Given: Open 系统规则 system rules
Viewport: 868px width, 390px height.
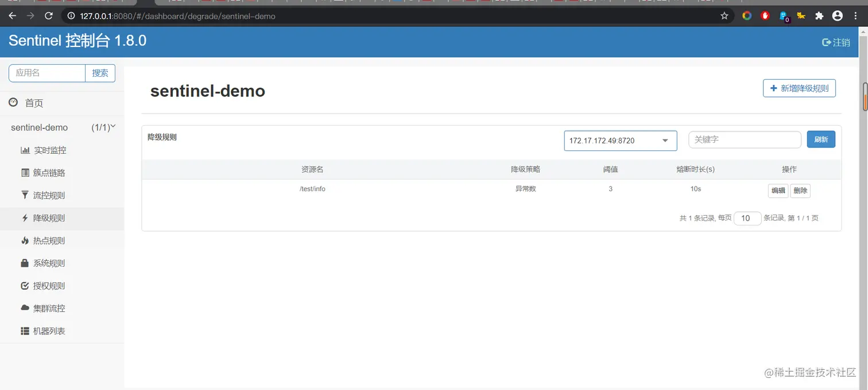Looking at the screenshot, I should [49, 263].
